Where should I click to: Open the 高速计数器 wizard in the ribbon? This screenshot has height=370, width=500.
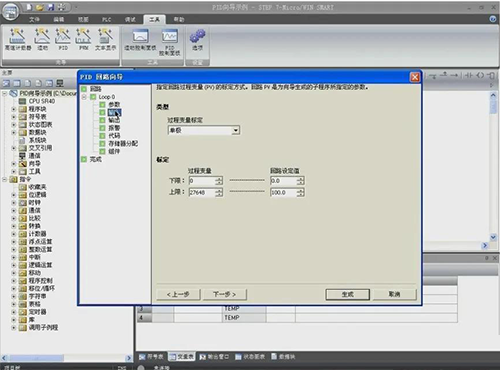tap(17, 39)
